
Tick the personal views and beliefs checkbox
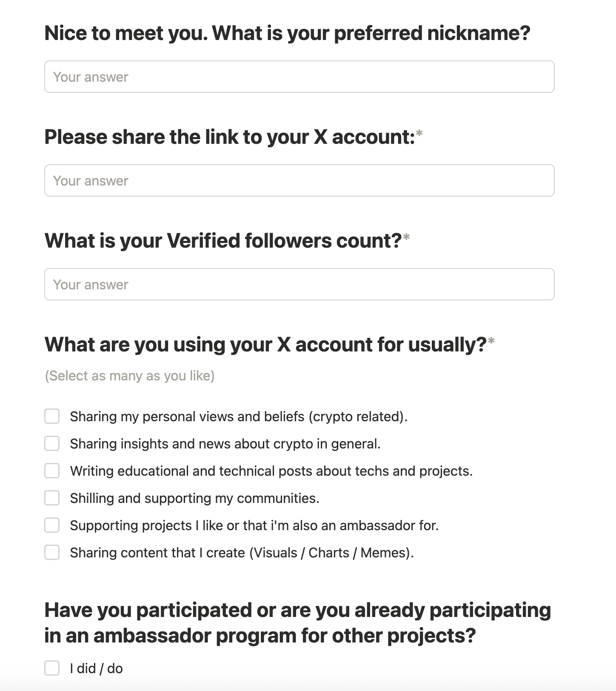tap(52, 416)
